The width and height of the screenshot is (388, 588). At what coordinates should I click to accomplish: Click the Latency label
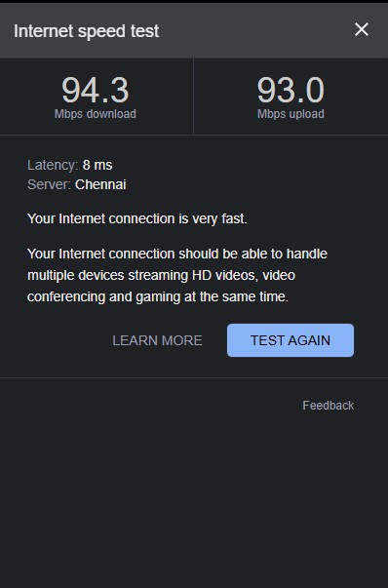[53, 165]
